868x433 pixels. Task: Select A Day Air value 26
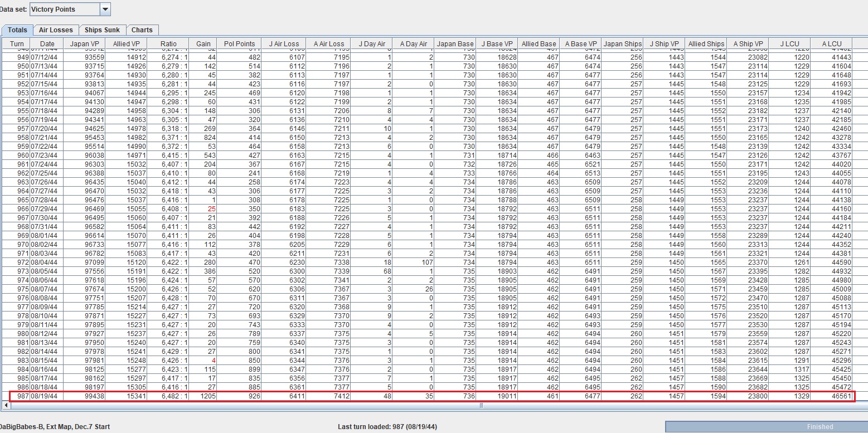tap(429, 289)
